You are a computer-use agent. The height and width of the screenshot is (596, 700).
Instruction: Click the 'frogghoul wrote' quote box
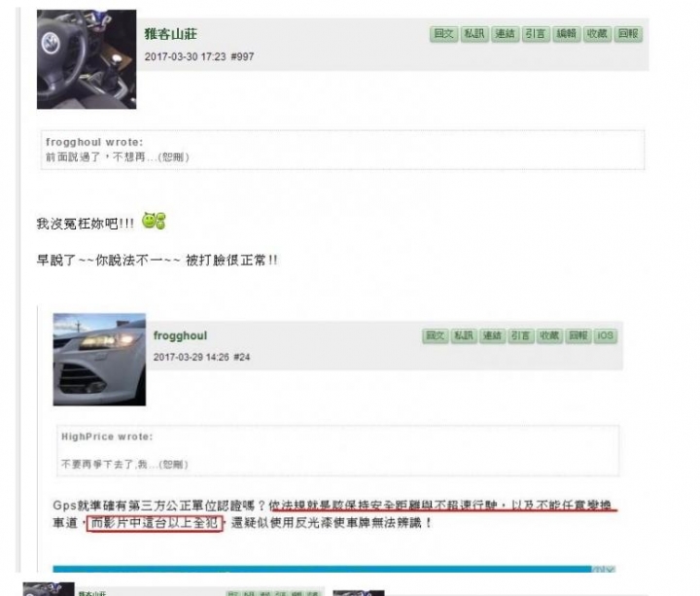[342, 150]
